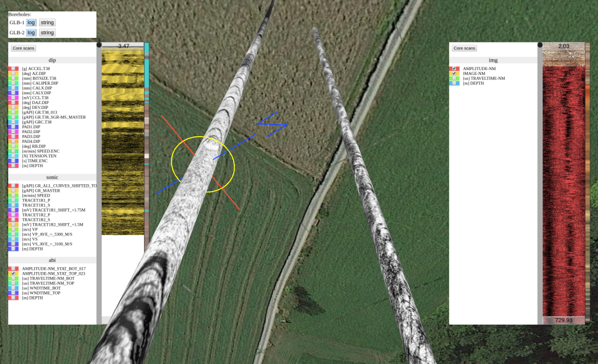Image resolution: width=598 pixels, height=364 pixels.
Task: Check GR_ALL_CURVES_SHIFTED_TO in sonic
Action: [14, 186]
